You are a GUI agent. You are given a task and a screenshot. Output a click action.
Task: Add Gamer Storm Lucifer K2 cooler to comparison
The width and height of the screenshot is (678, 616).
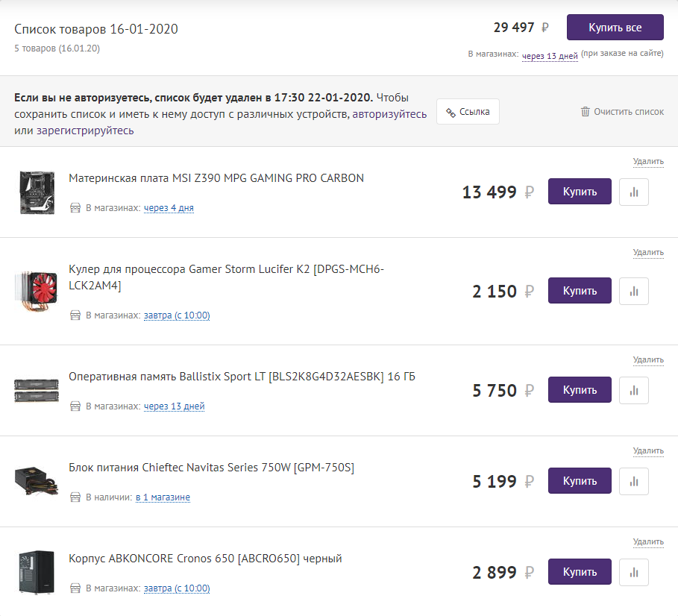(x=635, y=291)
